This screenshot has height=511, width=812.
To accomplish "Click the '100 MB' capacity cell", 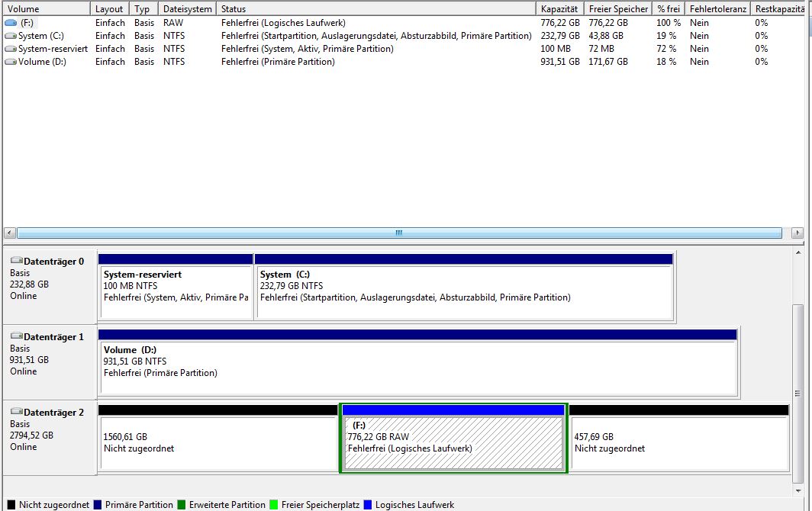I will [556, 49].
